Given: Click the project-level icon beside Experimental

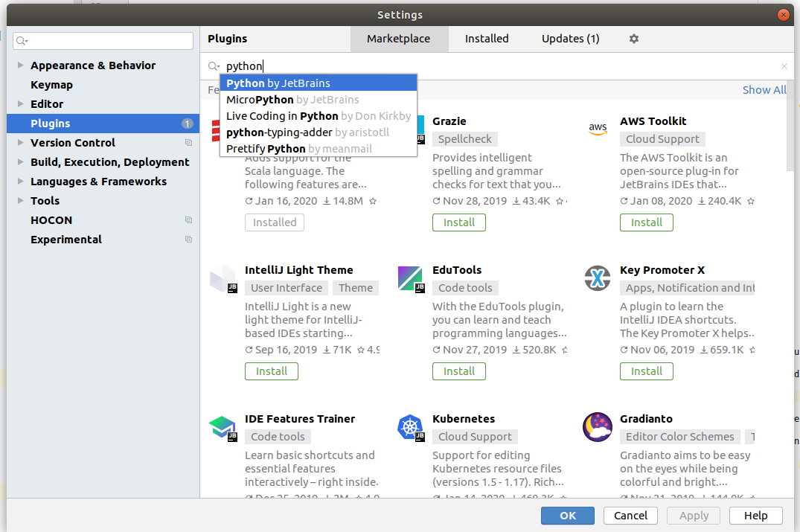Looking at the screenshot, I should point(189,240).
